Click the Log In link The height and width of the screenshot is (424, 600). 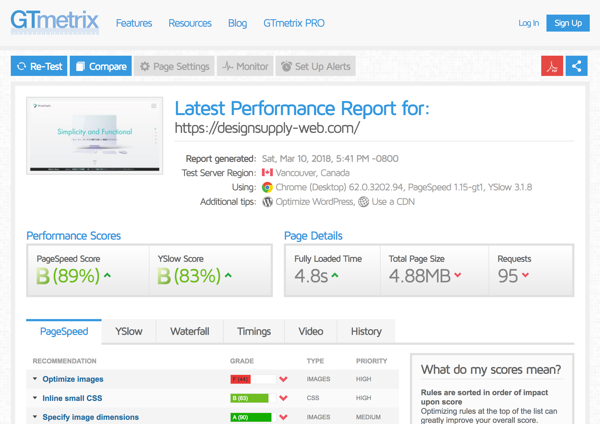[x=528, y=23]
